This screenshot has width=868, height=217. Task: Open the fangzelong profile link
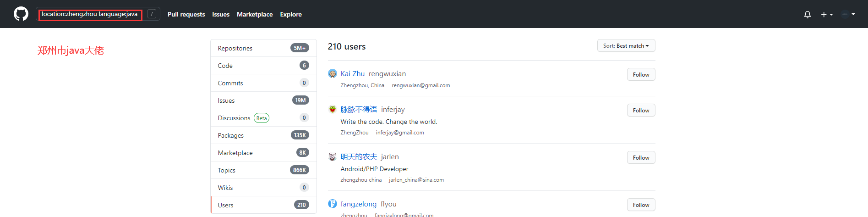click(359, 204)
